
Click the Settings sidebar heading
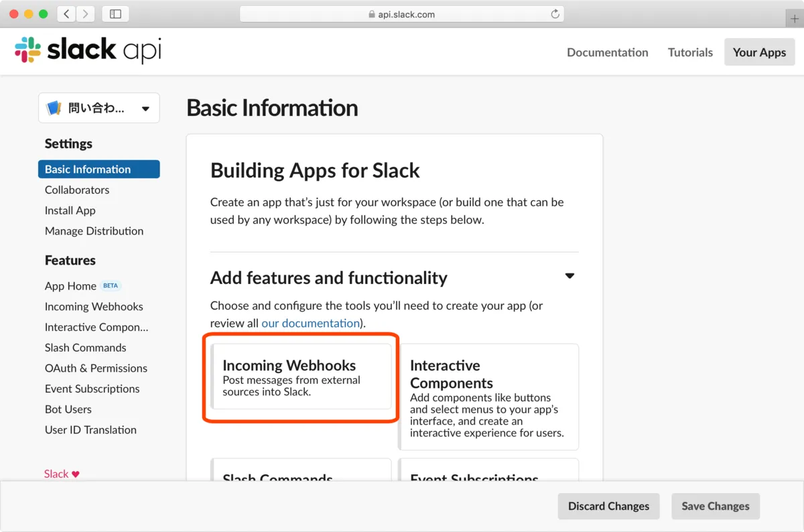pyautogui.click(x=68, y=143)
